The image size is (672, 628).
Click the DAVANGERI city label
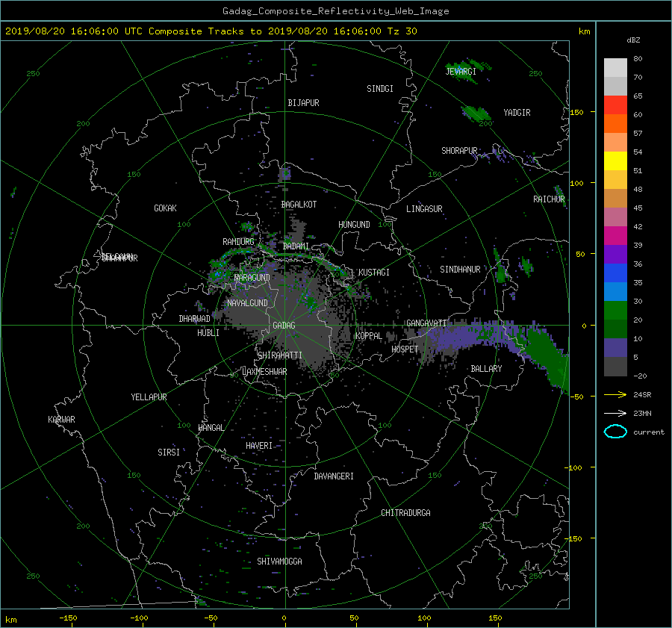(x=334, y=476)
